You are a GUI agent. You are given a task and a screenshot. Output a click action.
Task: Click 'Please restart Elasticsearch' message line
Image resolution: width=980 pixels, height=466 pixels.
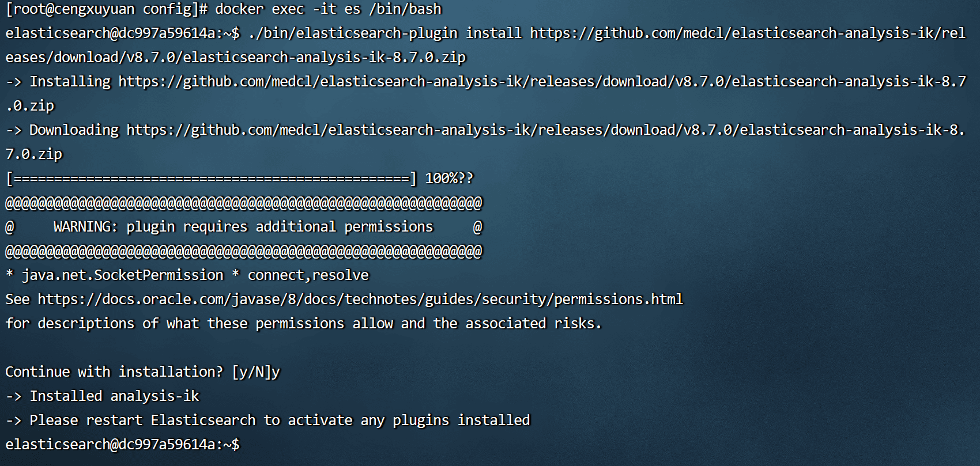[268, 420]
